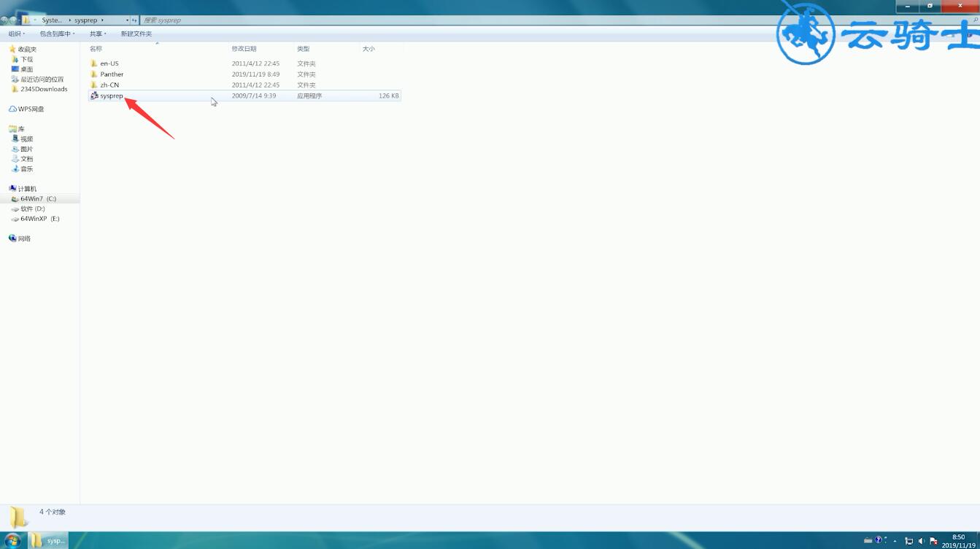Image resolution: width=980 pixels, height=549 pixels.
Task: Open the volume control in system tray
Action: pos(921,541)
